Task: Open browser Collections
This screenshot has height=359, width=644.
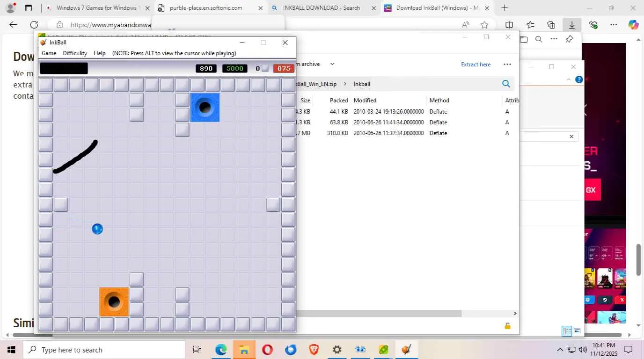Action: [x=551, y=25]
